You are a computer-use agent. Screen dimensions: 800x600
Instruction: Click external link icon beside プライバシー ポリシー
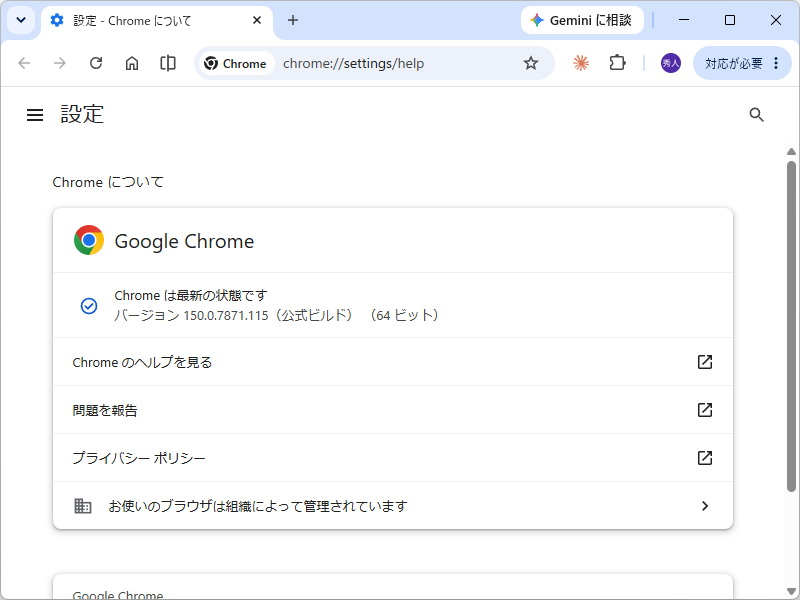point(705,458)
